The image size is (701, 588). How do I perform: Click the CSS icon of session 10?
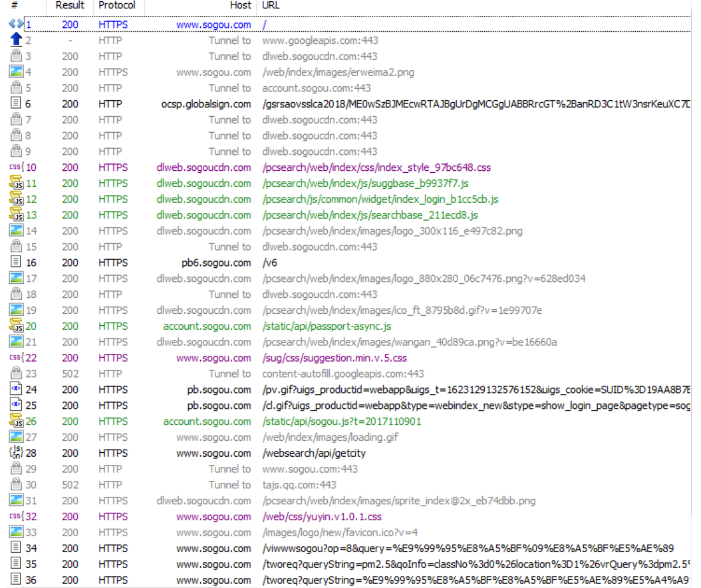[x=16, y=167]
